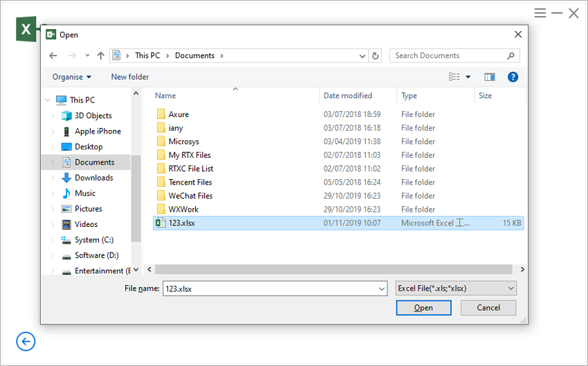Expand the Pictures tree node
The image size is (588, 366).
[x=53, y=209]
